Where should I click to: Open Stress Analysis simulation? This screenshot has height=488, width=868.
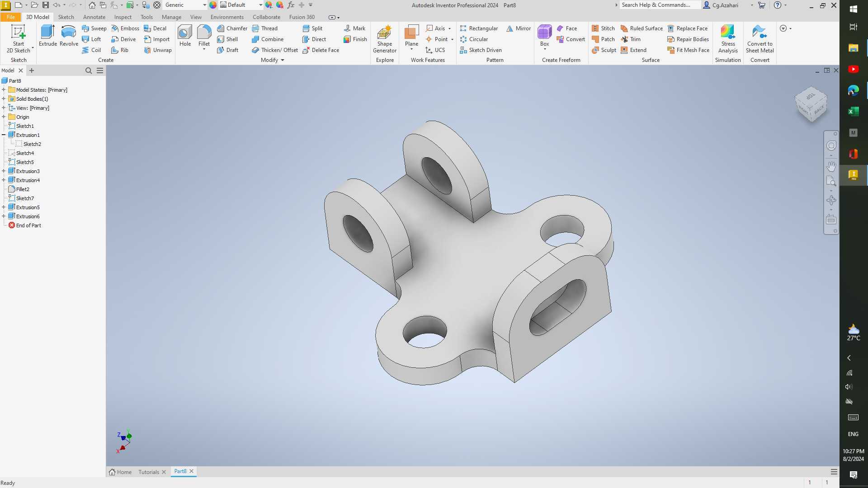coord(728,39)
